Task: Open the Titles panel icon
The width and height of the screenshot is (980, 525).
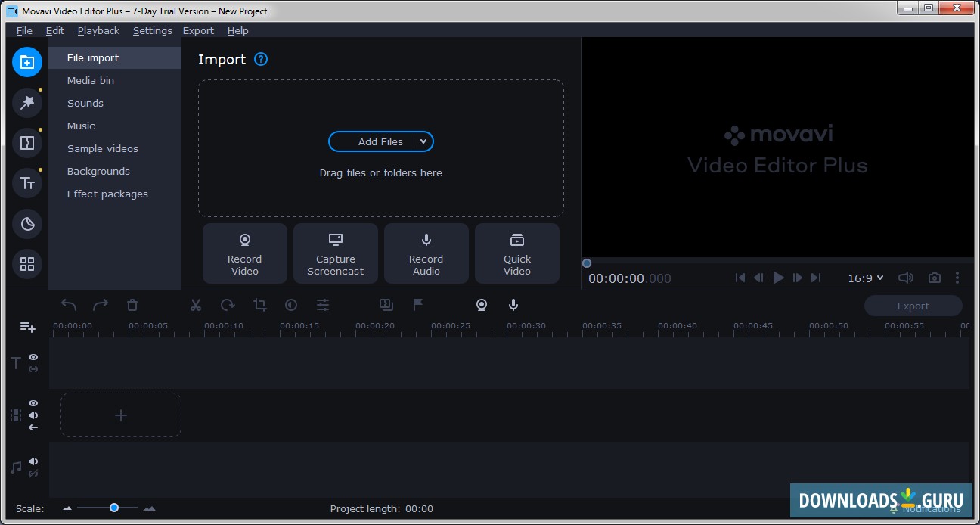Action: [x=27, y=183]
